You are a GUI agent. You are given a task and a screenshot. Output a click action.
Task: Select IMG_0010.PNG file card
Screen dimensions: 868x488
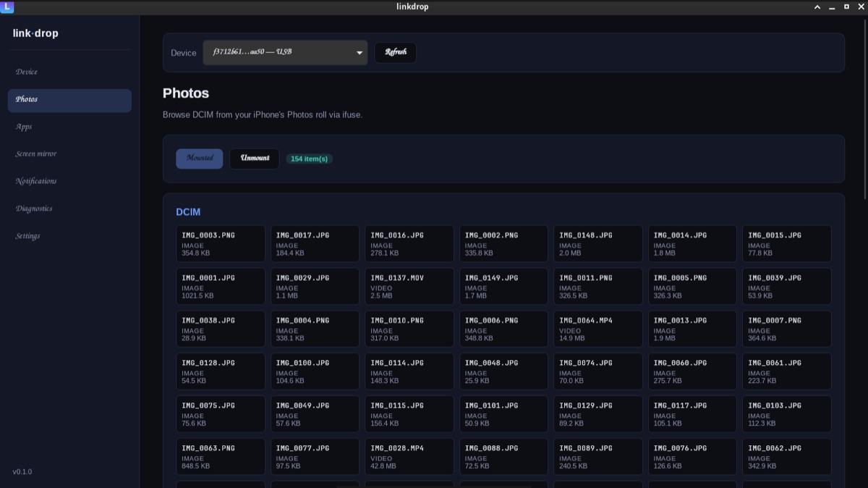pos(409,329)
